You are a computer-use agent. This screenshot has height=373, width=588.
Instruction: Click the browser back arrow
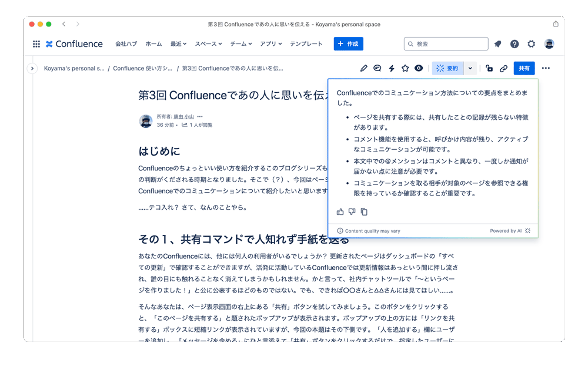[x=64, y=24]
